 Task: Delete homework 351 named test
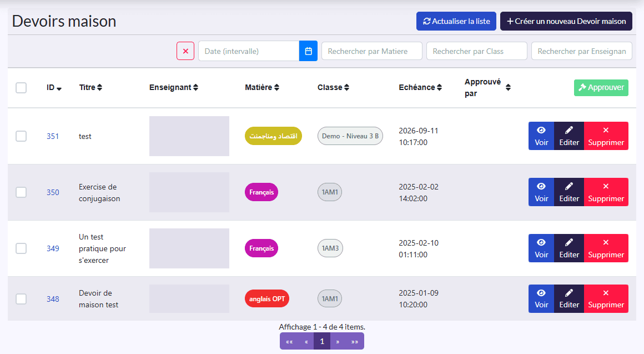pos(606,136)
